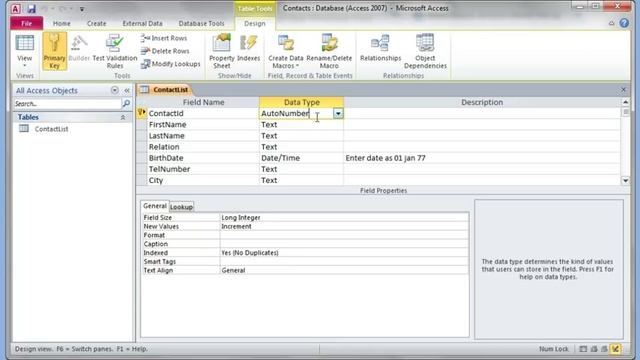Click the Text Align property value
Screen dimensions: 640x360
344,270
